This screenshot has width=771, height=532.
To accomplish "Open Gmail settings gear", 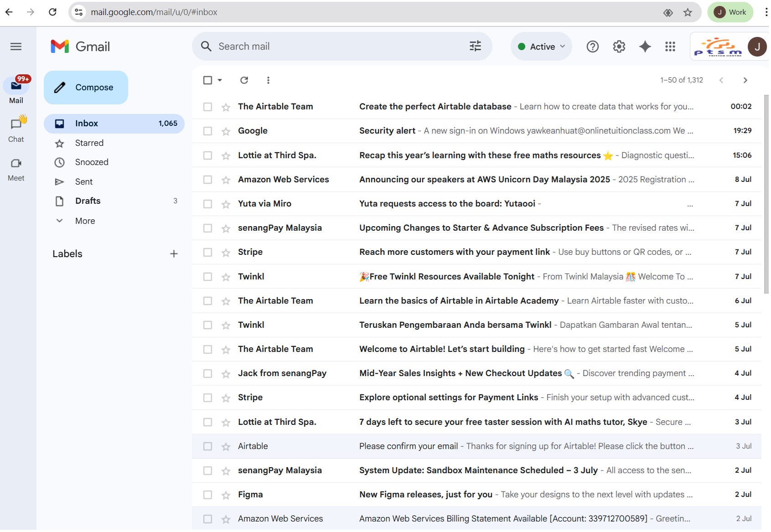I will 619,46.
